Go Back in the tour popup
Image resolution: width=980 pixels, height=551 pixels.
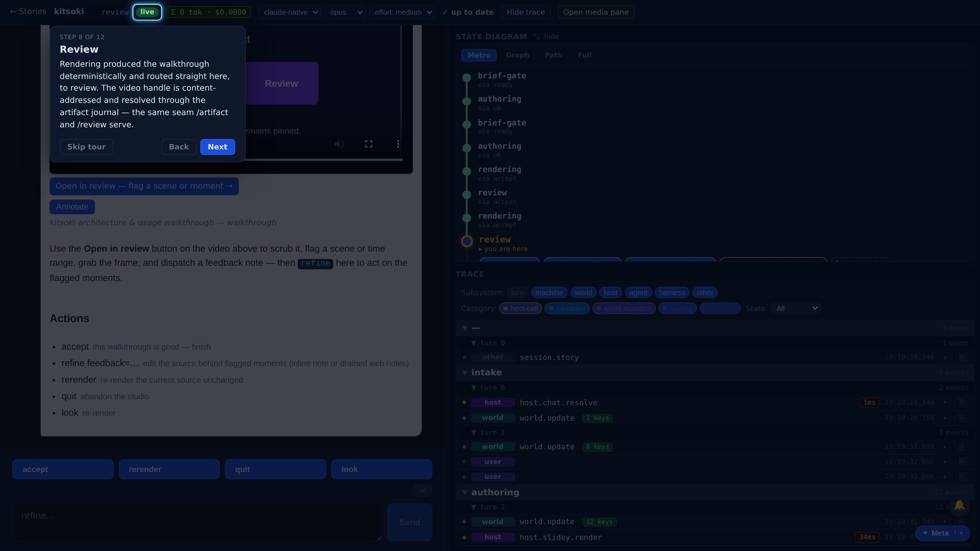[x=179, y=147]
